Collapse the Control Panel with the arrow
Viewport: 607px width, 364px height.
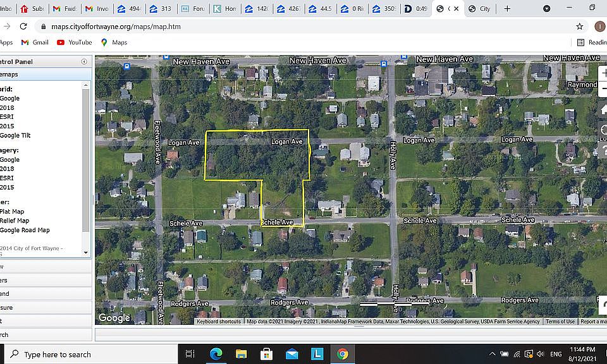coord(84,62)
